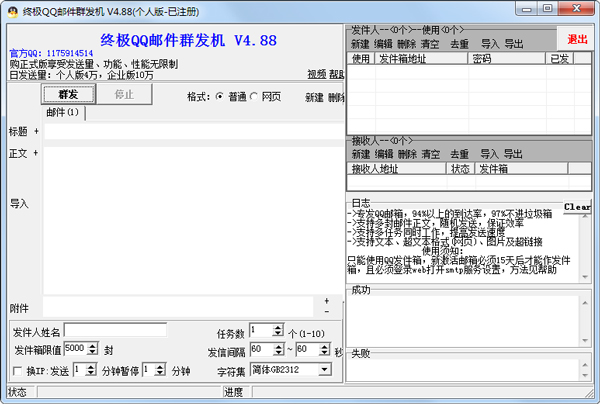Click 新建 in the recipient toolbar
The image size is (600, 404).
pyautogui.click(x=361, y=155)
